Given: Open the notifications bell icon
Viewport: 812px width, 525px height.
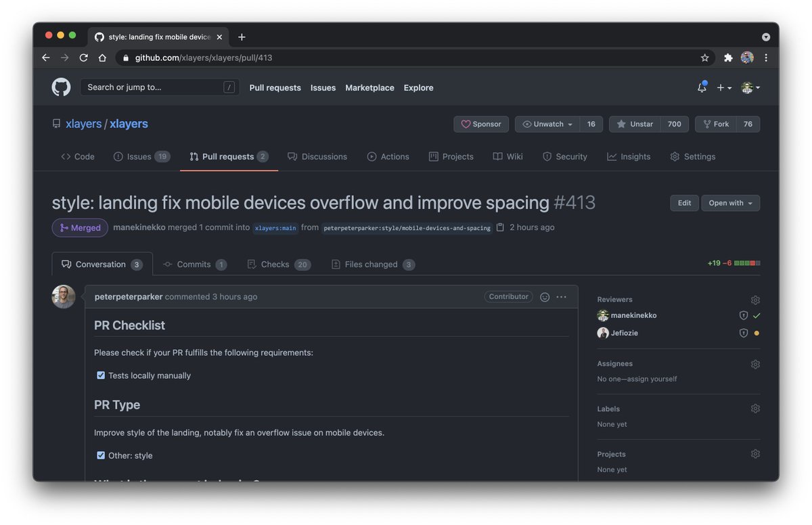Looking at the screenshot, I should 702,87.
